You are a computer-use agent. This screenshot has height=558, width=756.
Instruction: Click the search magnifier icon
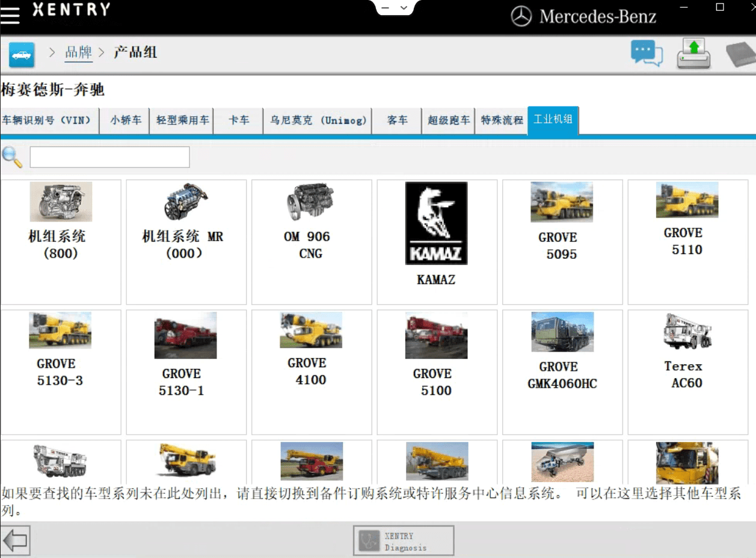[x=13, y=156]
